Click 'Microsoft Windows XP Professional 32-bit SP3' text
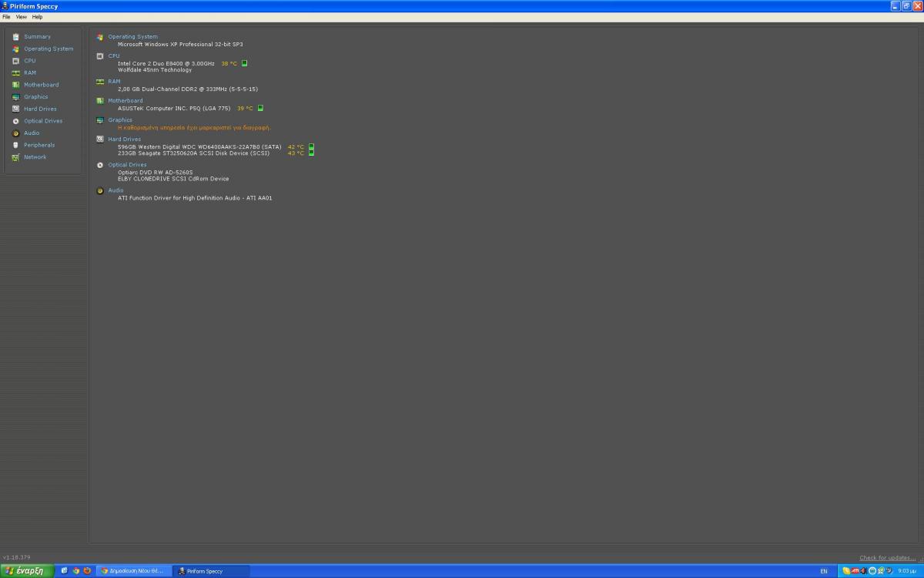This screenshot has width=924, height=578. tap(180, 44)
